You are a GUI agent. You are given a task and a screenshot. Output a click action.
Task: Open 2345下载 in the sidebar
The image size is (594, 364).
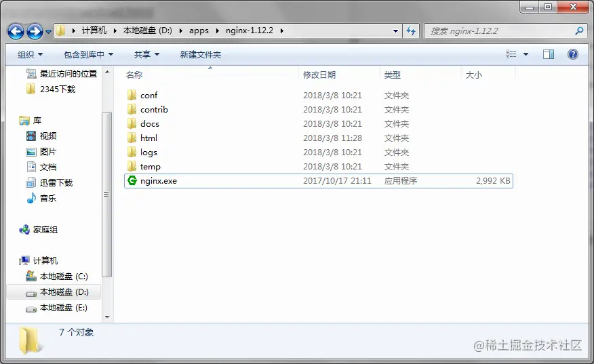click(58, 89)
